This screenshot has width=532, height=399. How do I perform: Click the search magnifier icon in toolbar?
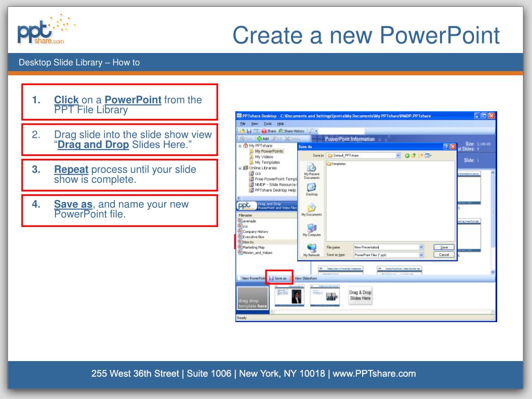[311, 131]
